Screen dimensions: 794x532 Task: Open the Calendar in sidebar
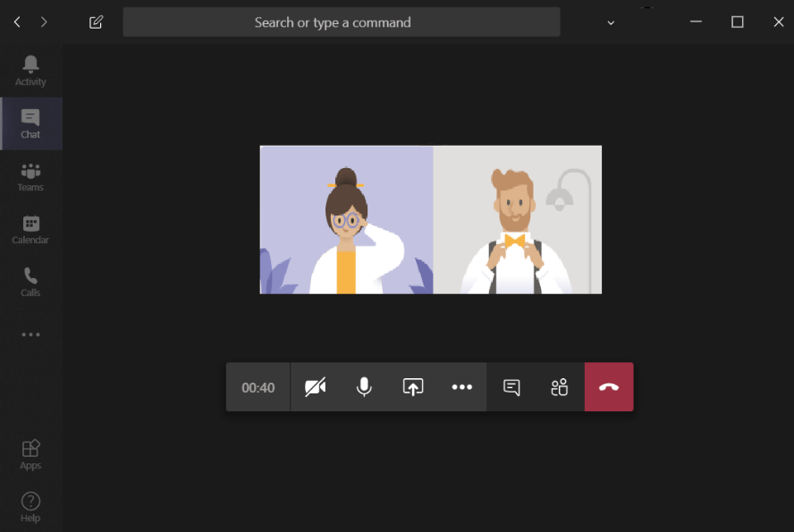coord(30,229)
